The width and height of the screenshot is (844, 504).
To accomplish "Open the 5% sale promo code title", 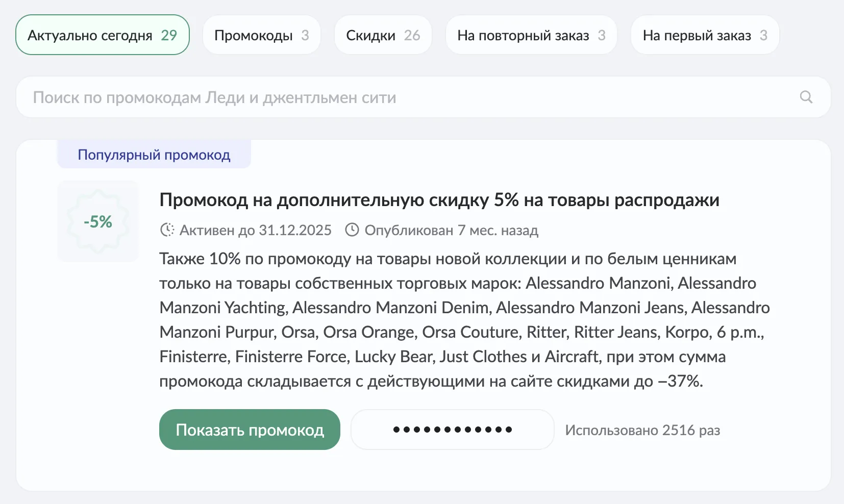I will [439, 200].
